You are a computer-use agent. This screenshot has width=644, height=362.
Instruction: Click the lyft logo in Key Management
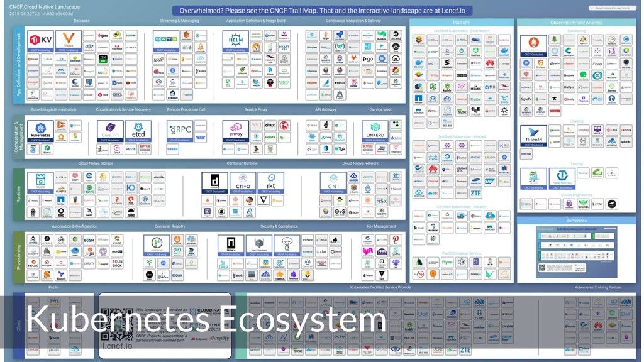coord(368,251)
